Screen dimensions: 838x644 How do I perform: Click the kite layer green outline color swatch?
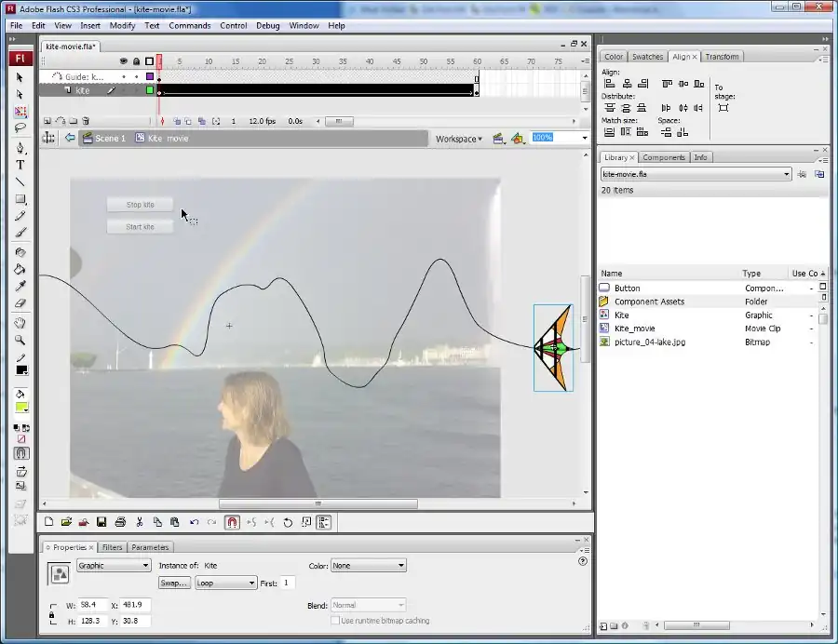[149, 90]
